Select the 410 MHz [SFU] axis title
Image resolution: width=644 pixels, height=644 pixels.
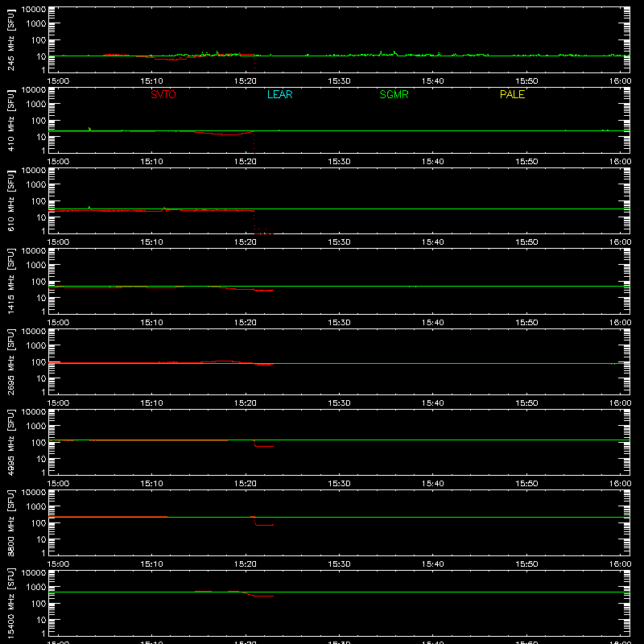pos(10,120)
